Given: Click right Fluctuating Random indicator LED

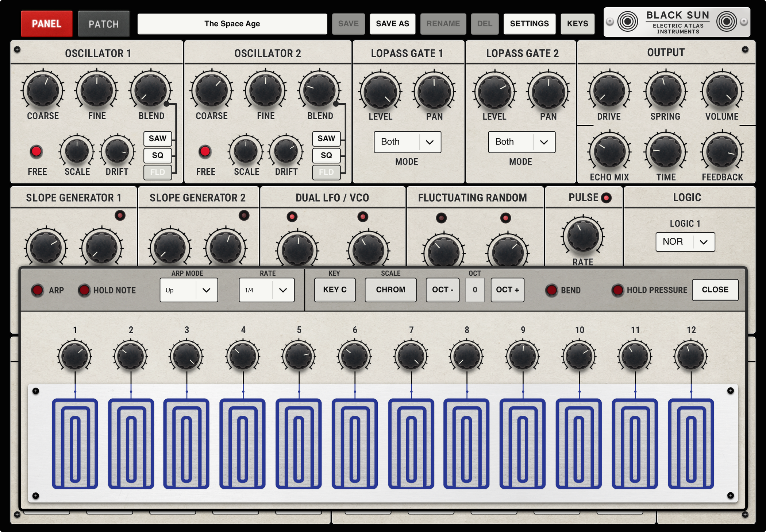Looking at the screenshot, I should [x=505, y=218].
